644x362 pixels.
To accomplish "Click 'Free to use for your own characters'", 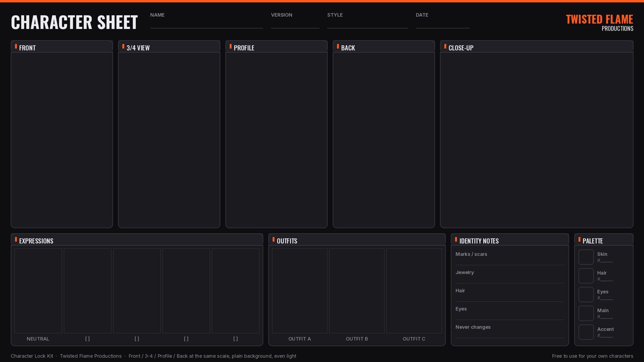I will [x=592, y=356].
